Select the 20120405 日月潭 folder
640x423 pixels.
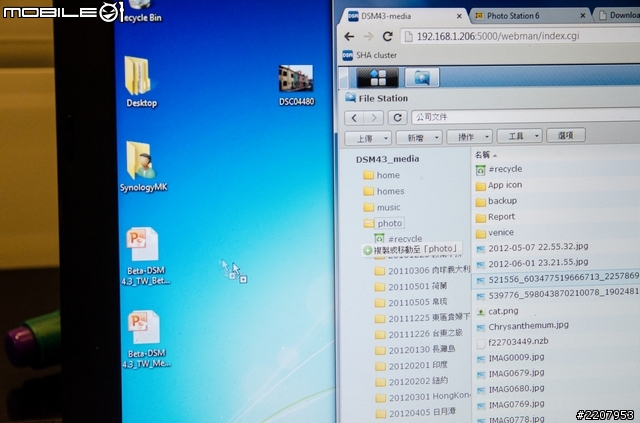[x=415, y=412]
